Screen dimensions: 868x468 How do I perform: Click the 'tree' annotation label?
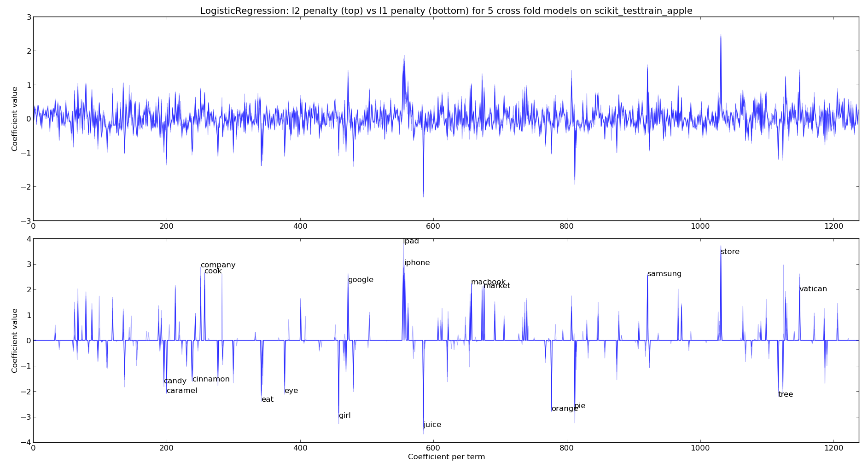786,394
